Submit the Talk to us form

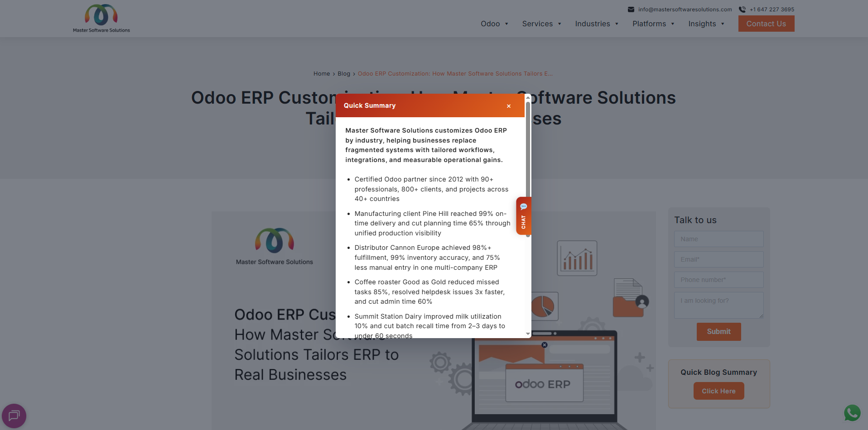click(x=719, y=332)
